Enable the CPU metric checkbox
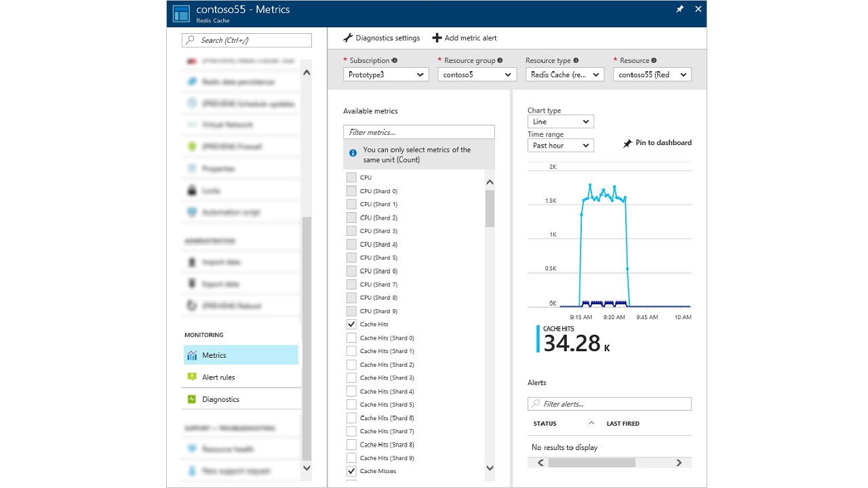Viewport: 868px width, 488px height. 351,178
